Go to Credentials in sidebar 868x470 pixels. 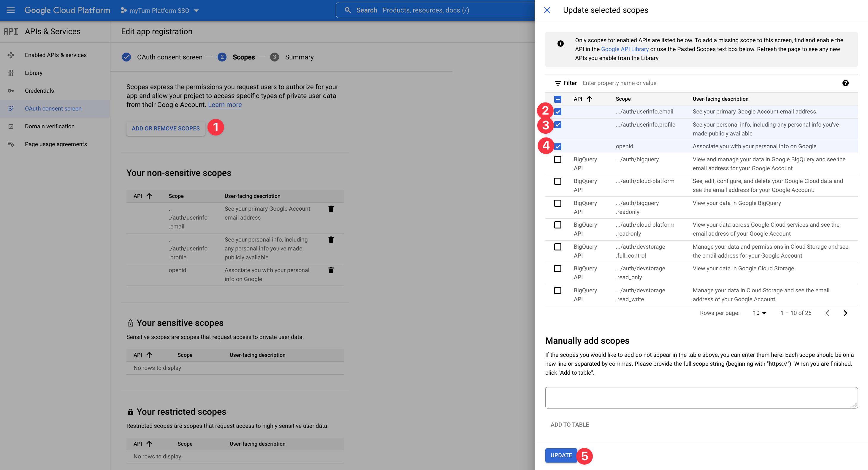pyautogui.click(x=55, y=91)
